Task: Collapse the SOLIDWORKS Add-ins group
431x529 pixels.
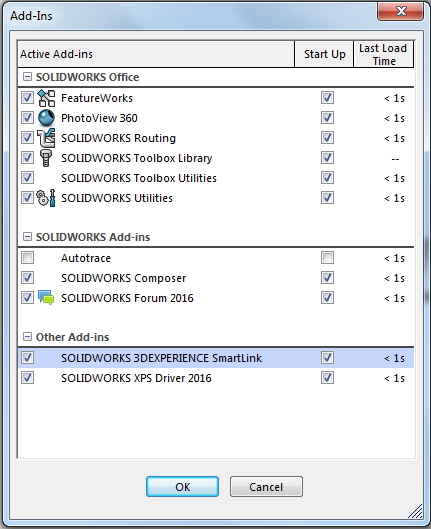Action: tap(27, 237)
